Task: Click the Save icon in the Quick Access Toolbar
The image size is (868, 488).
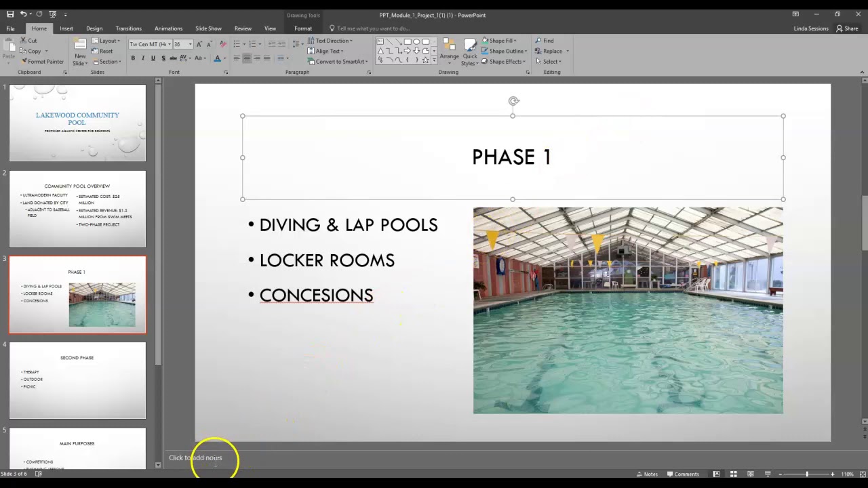Action: pyautogui.click(x=9, y=14)
